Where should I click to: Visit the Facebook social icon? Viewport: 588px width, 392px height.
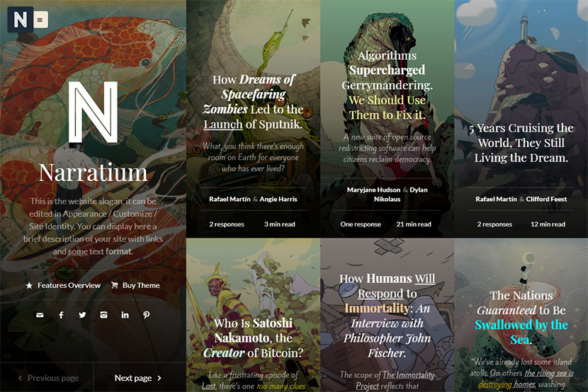click(61, 315)
